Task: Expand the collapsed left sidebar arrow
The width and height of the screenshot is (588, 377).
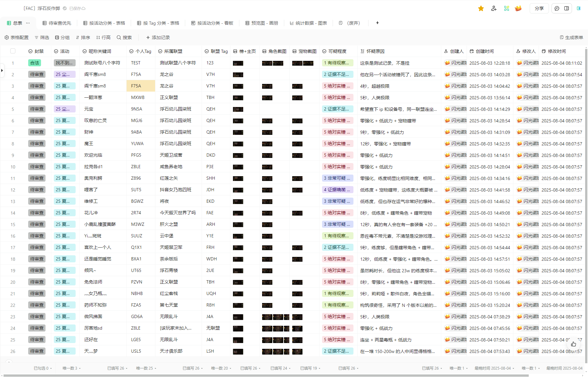Action: click(x=2, y=70)
